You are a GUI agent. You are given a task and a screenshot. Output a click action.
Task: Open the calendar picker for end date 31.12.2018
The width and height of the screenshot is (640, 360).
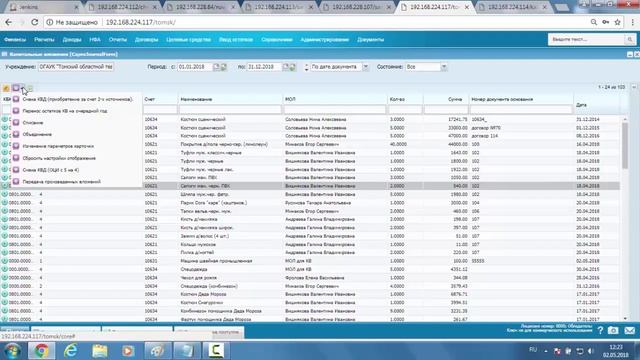click(285, 67)
